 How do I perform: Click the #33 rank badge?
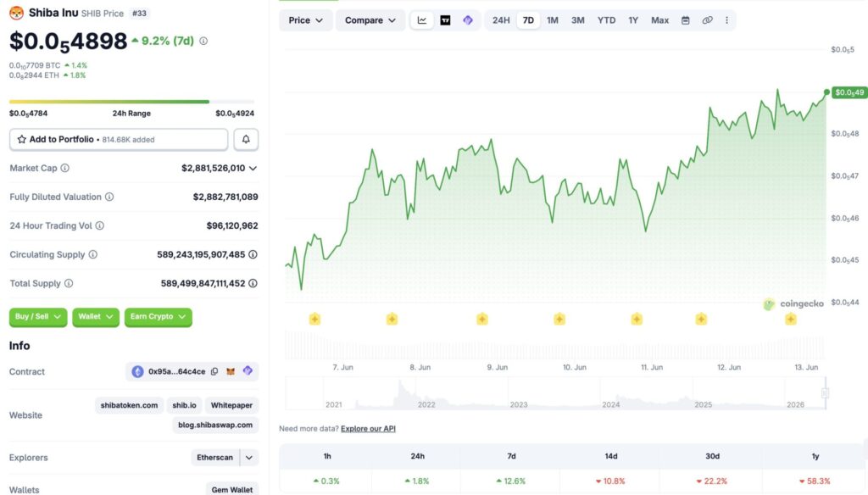140,14
